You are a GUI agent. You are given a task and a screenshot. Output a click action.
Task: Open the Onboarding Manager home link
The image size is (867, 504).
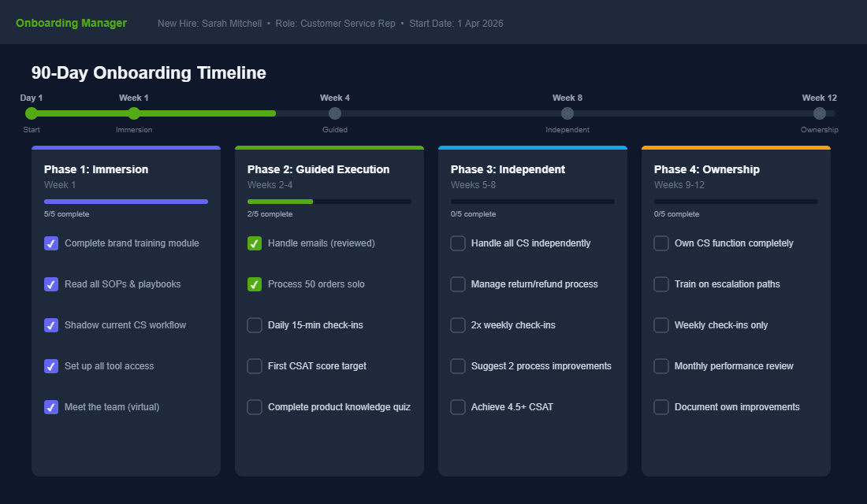(x=71, y=23)
